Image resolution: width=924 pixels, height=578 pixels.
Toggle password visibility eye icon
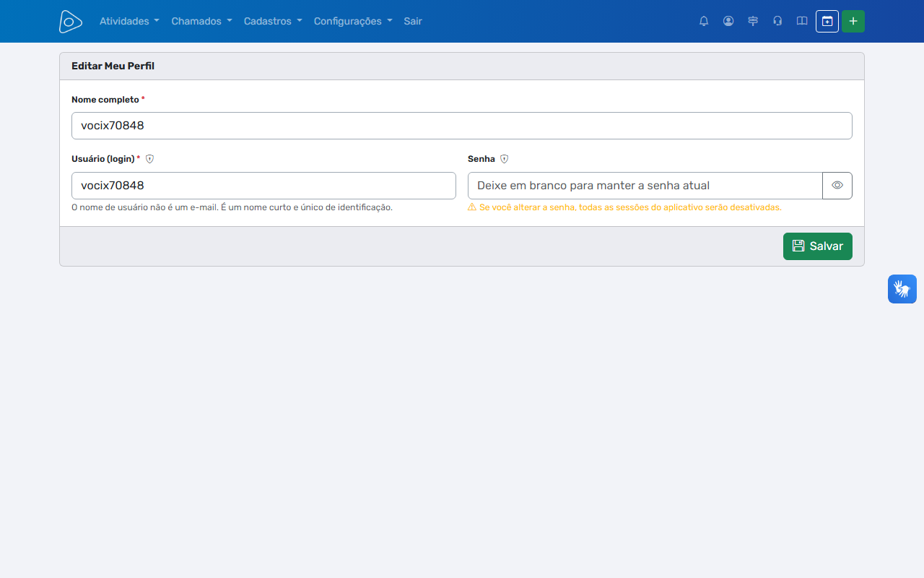click(x=837, y=186)
